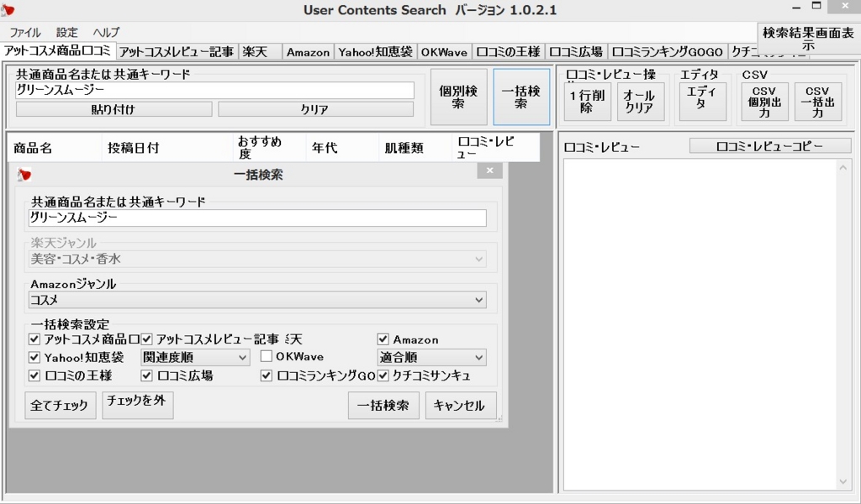This screenshot has height=504, width=861.
Task: Click 一括検索 button in dialog
Action: tap(383, 405)
